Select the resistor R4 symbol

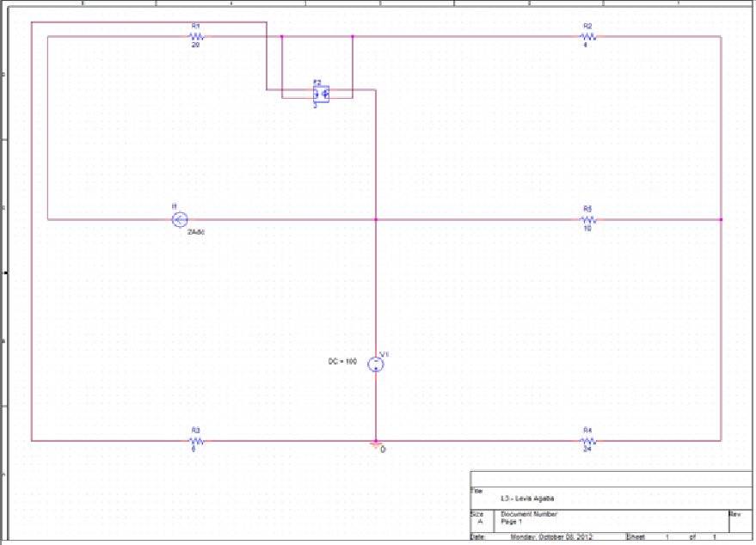coord(586,439)
